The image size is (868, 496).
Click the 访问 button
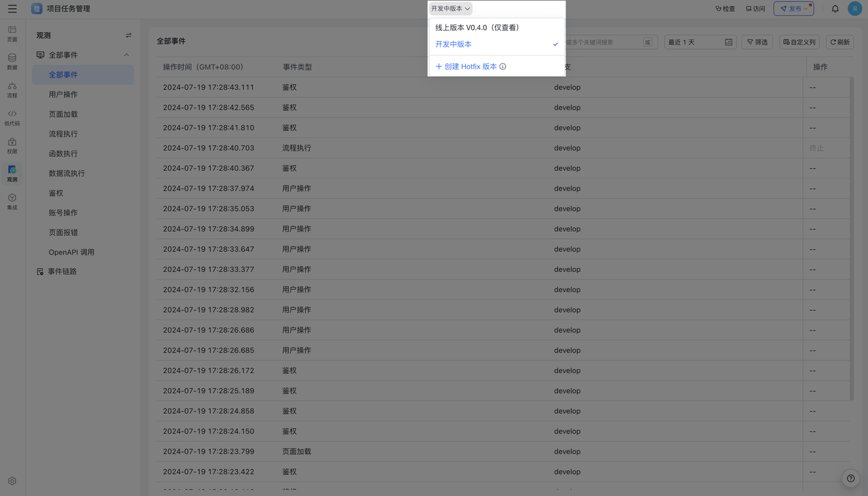pyautogui.click(x=755, y=9)
